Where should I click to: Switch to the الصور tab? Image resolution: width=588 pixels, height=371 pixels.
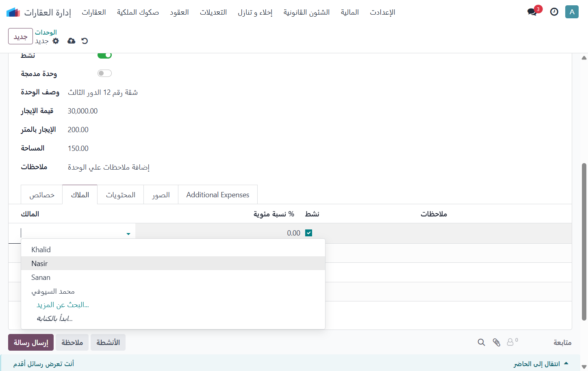click(161, 195)
